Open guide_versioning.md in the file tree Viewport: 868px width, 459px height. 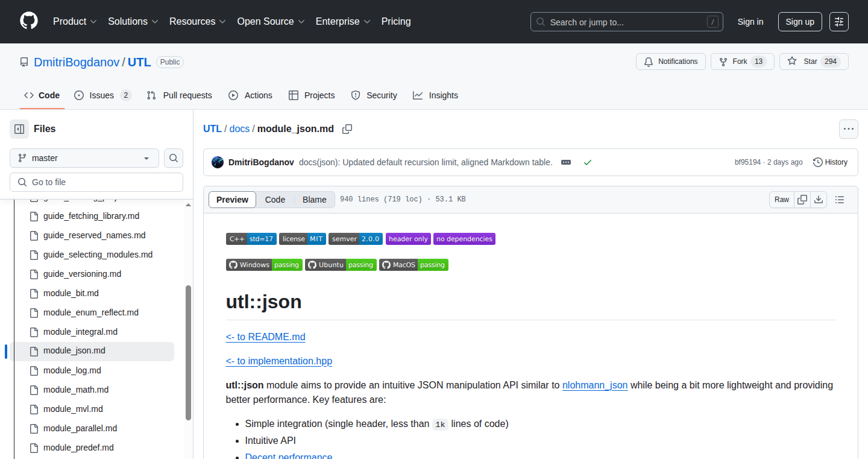pyautogui.click(x=82, y=274)
